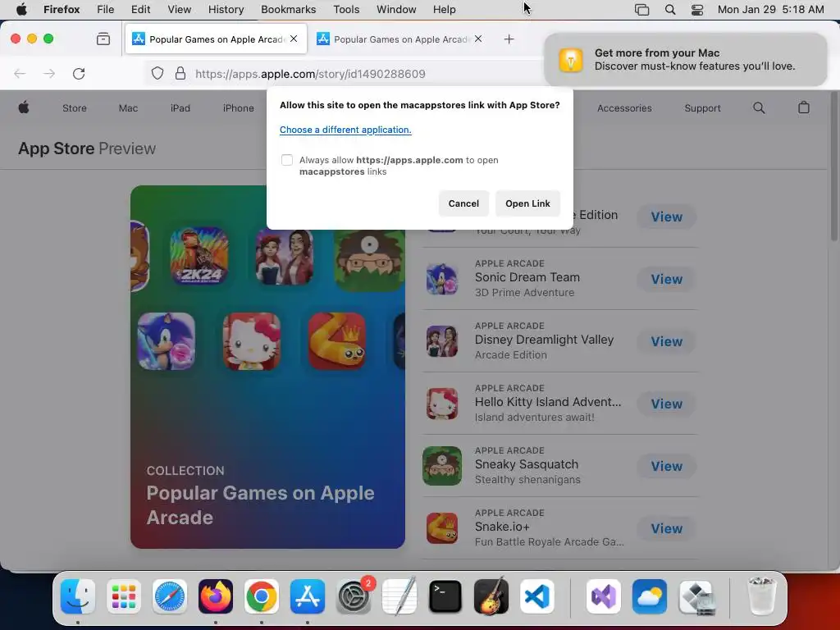Open Firefox View button in the tab bar
This screenshot has width=840, height=630.
(x=103, y=39)
